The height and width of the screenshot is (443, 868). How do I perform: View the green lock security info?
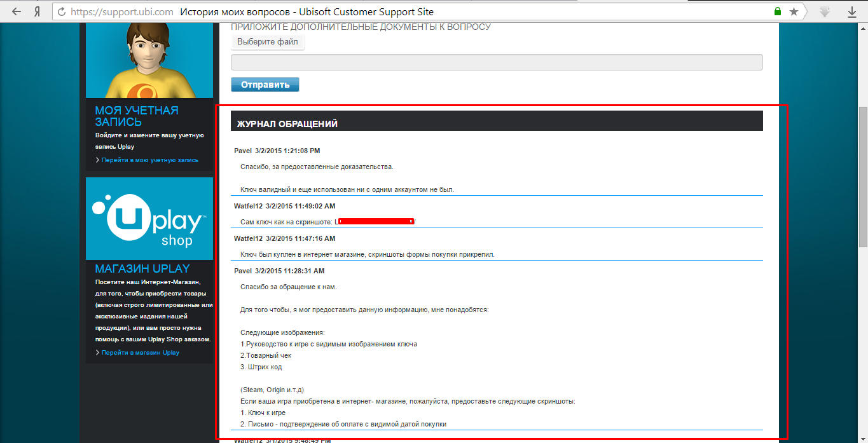(x=777, y=11)
